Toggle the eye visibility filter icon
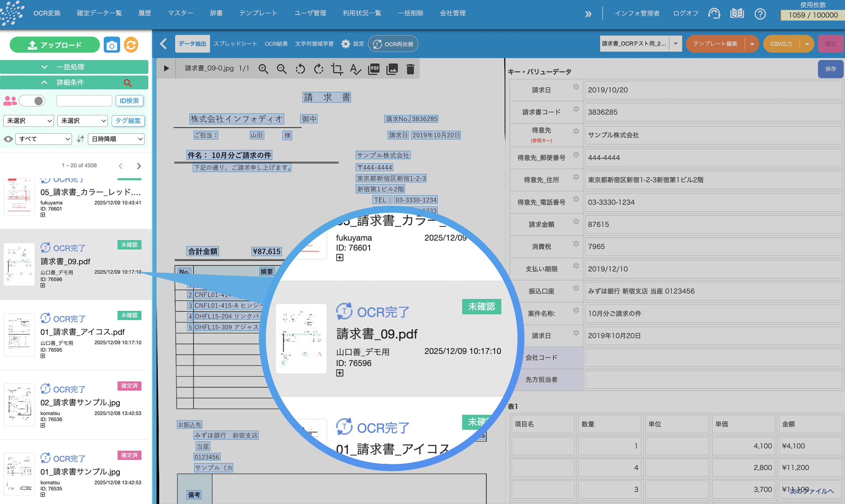The height and width of the screenshot is (504, 845). (8, 139)
